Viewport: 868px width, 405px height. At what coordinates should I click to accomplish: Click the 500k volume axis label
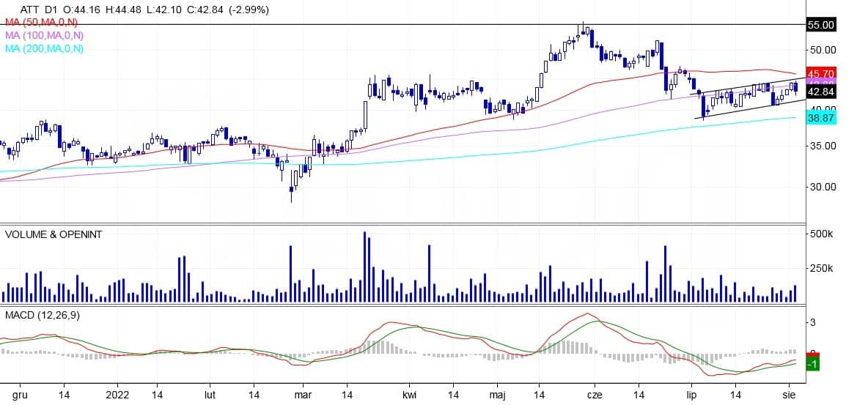(820, 234)
